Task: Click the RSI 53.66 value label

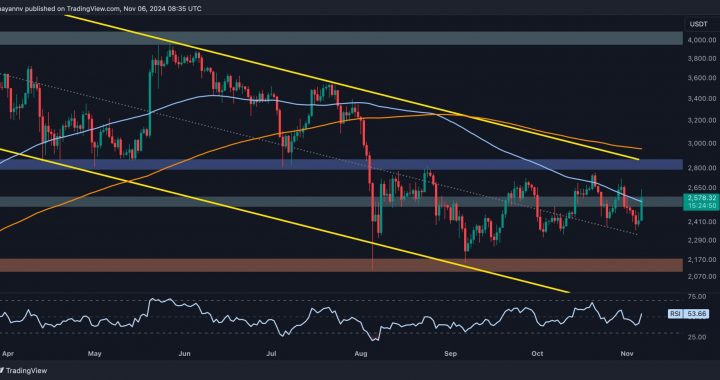Action: (689, 314)
